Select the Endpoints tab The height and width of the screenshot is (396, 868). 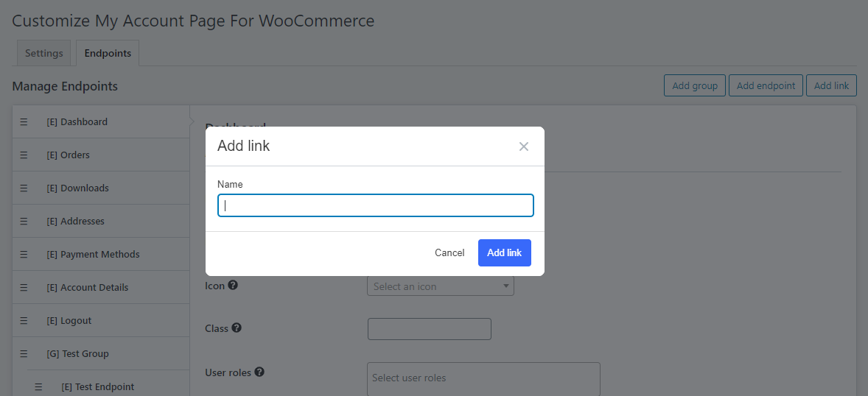click(108, 54)
